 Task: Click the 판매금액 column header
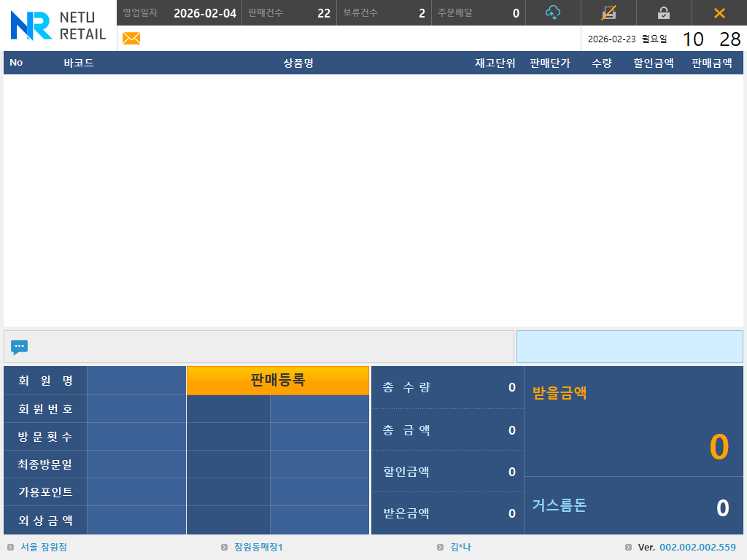pos(712,63)
